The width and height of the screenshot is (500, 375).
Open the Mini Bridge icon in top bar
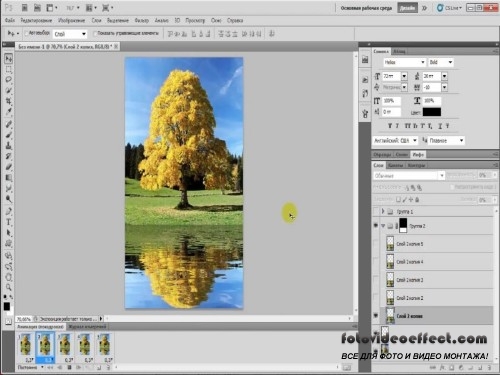(x=37, y=8)
